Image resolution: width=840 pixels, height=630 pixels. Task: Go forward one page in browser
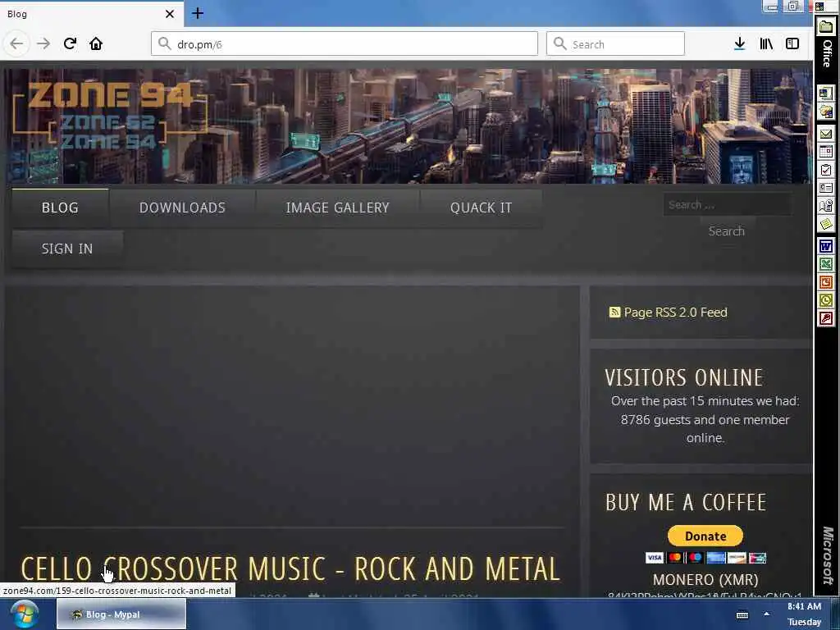43,43
